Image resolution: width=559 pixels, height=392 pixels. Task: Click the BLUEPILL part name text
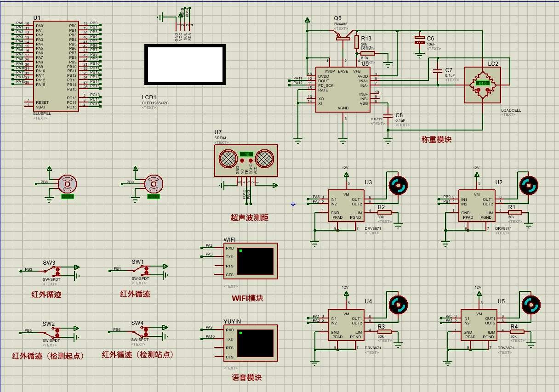(42, 114)
